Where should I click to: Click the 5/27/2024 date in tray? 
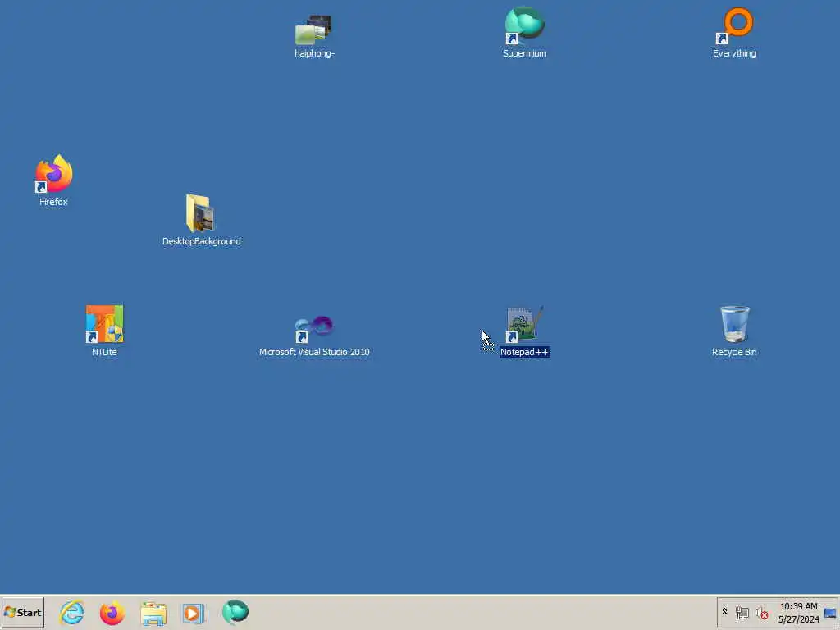(799, 619)
